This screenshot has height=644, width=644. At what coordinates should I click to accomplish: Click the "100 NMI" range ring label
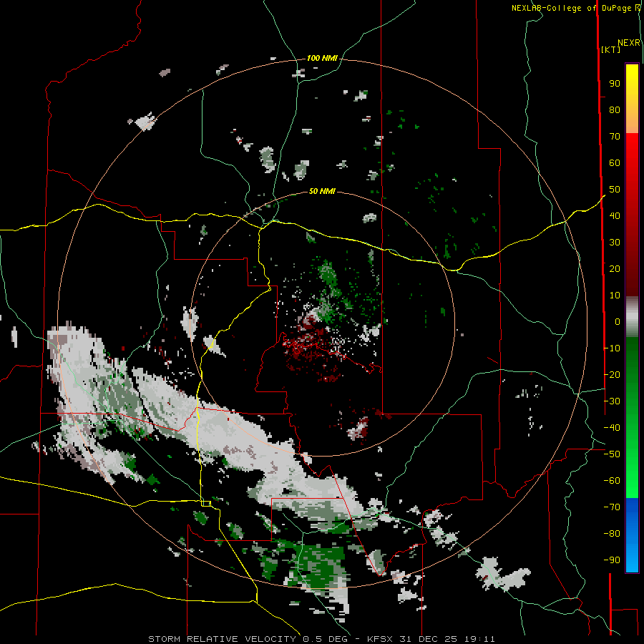tap(322, 59)
